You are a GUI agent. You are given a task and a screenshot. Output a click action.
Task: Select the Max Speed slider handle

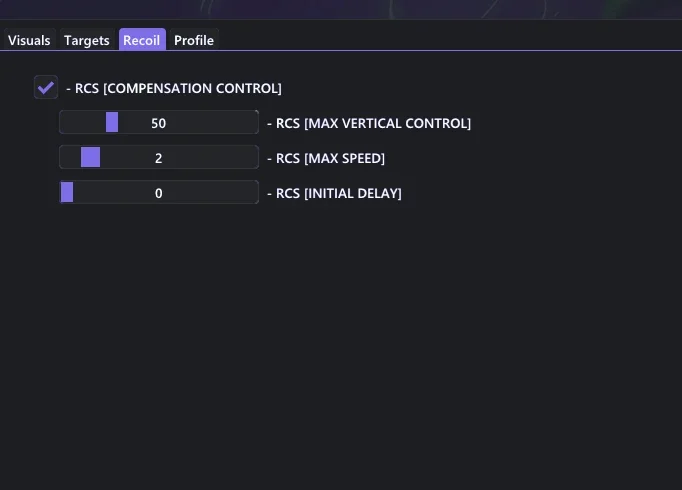[90, 157]
